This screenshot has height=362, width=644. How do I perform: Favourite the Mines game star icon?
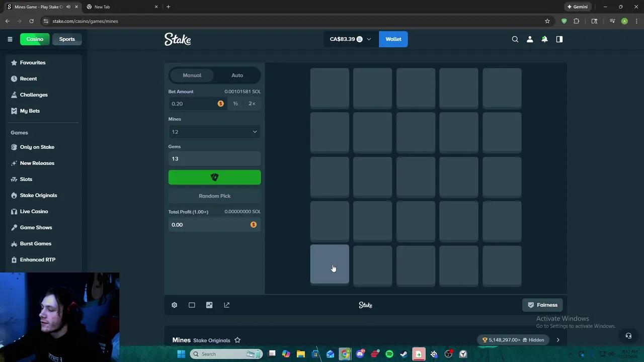click(x=237, y=340)
